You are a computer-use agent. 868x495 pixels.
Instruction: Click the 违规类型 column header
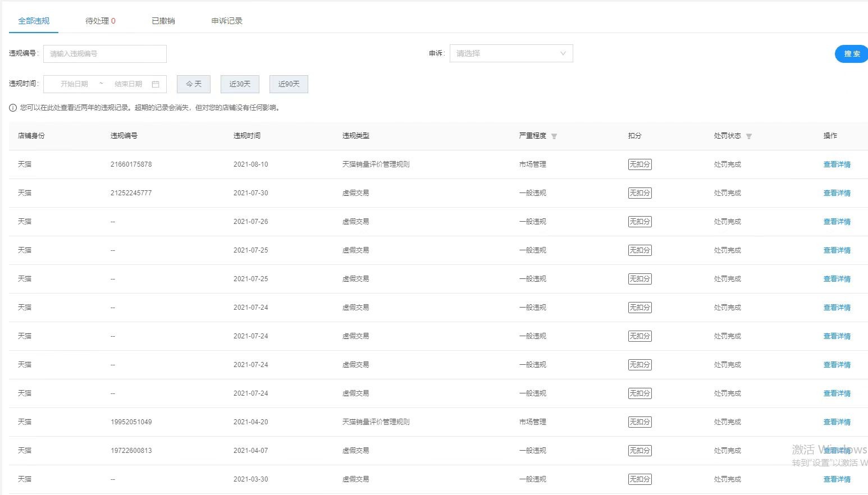(x=355, y=136)
